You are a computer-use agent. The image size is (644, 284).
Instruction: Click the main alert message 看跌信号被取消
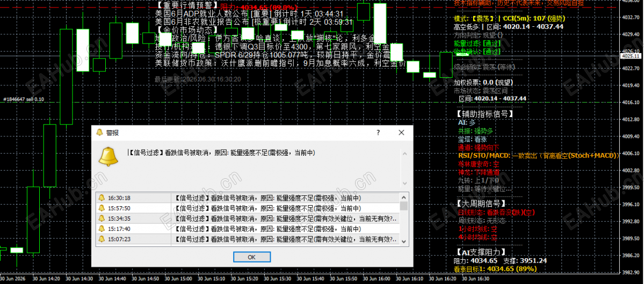pyautogui.click(x=221, y=153)
